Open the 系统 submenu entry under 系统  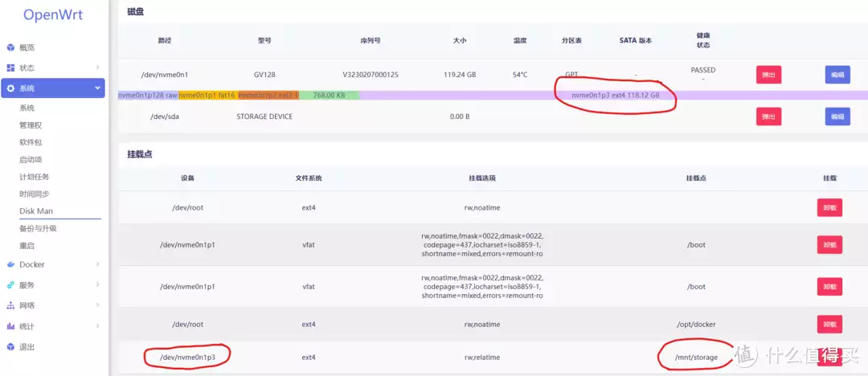coord(27,108)
